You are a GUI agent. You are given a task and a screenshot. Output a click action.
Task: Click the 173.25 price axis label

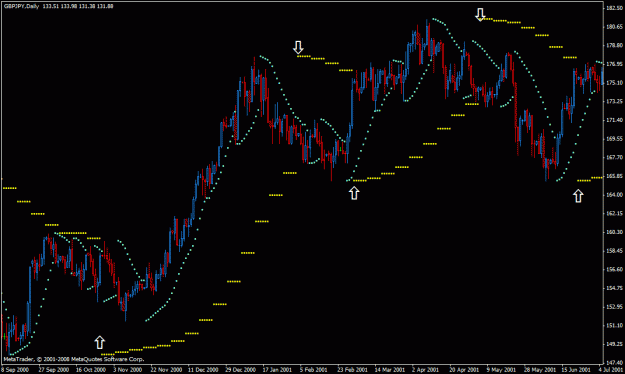(614, 101)
